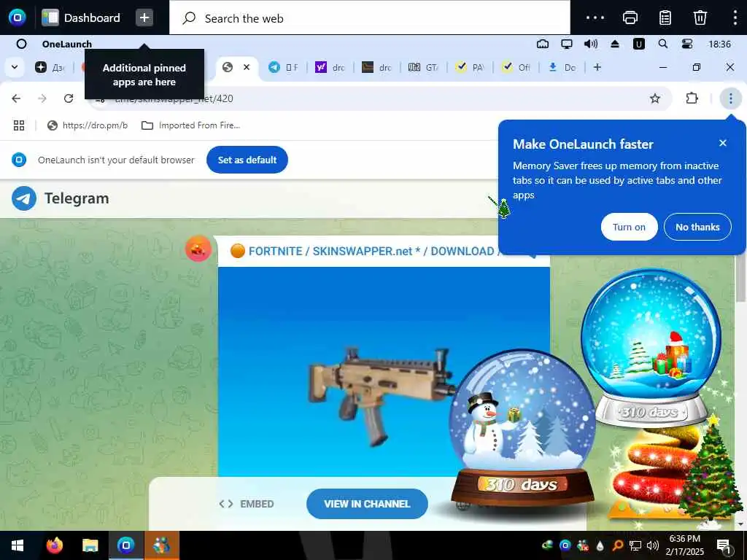This screenshot has width=747, height=560.
Task: Open the FORTNITE / SKINSWAPPER.net channel title link
Action: [374, 251]
